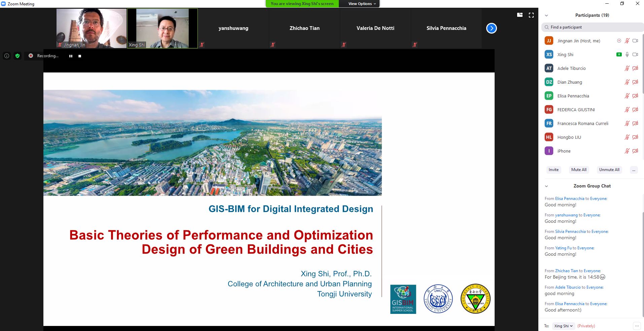Screen dimensions: 644x331
Task: Click Xing Shi's green screen-sharing icon
Action: (619, 54)
